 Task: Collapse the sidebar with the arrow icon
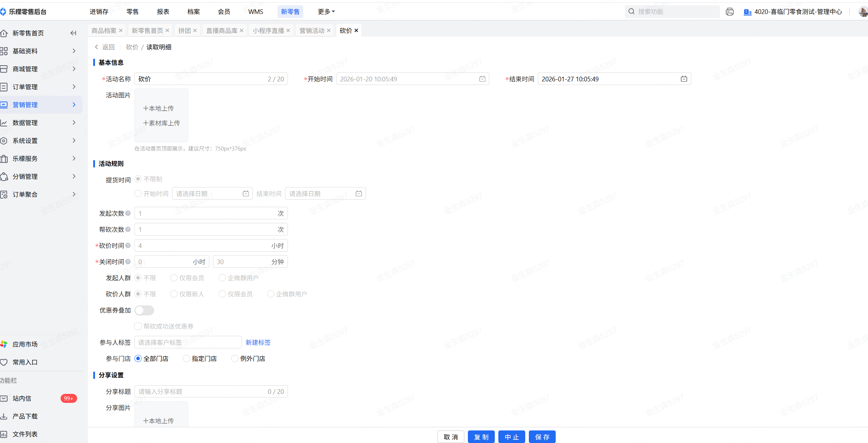pyautogui.click(x=73, y=33)
